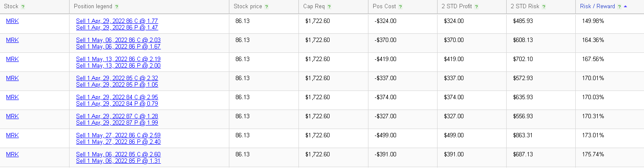This screenshot has width=644, height=168.
Task: Sort by Risk / Reward header link
Action: tap(597, 7)
